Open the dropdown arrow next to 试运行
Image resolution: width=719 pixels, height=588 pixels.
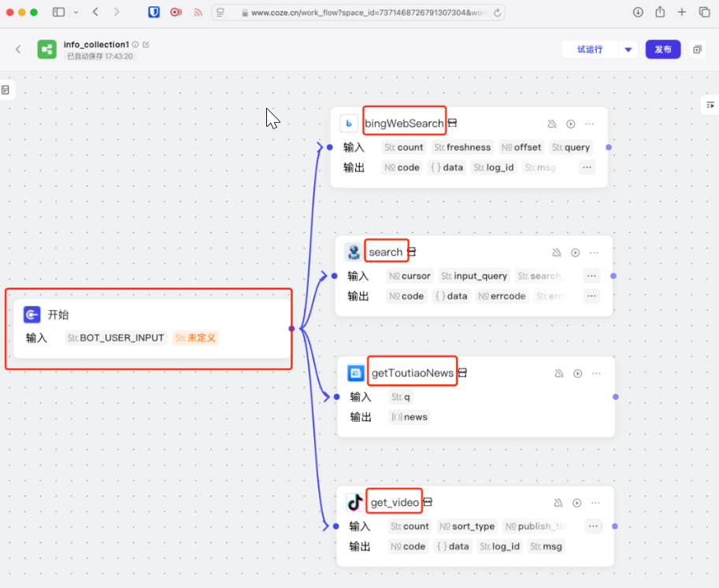pyautogui.click(x=628, y=50)
